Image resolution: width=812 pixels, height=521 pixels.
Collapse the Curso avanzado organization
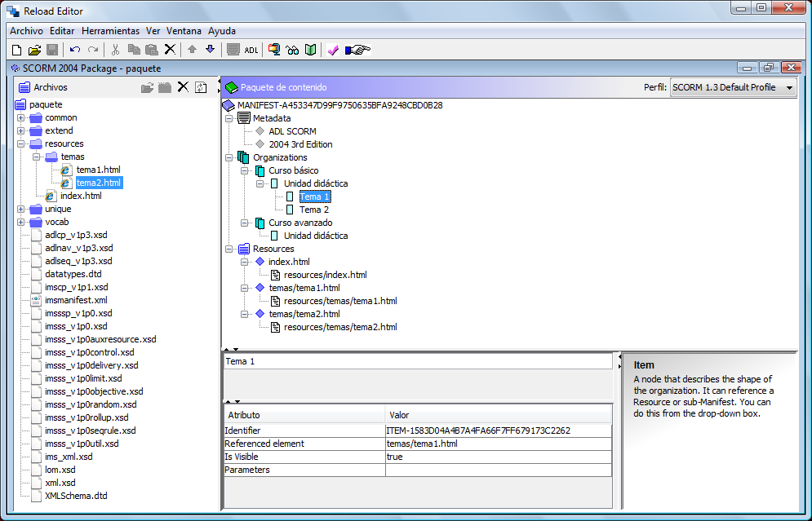click(x=245, y=223)
